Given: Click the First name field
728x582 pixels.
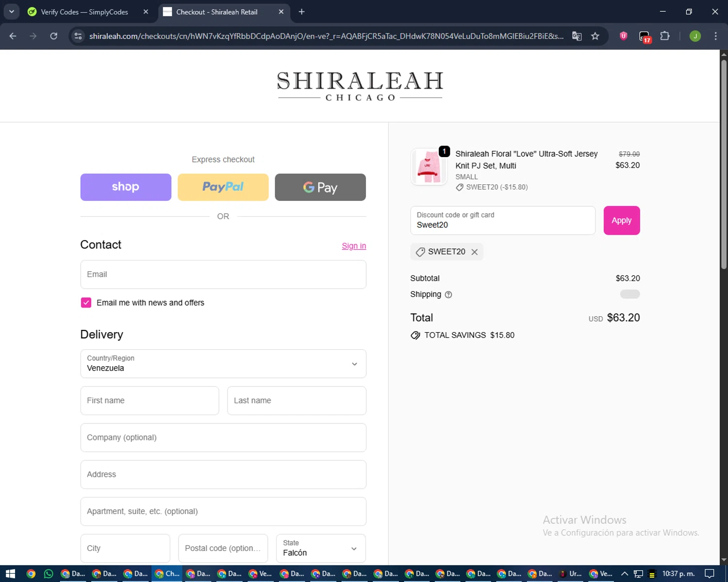Looking at the screenshot, I should click(x=149, y=401).
